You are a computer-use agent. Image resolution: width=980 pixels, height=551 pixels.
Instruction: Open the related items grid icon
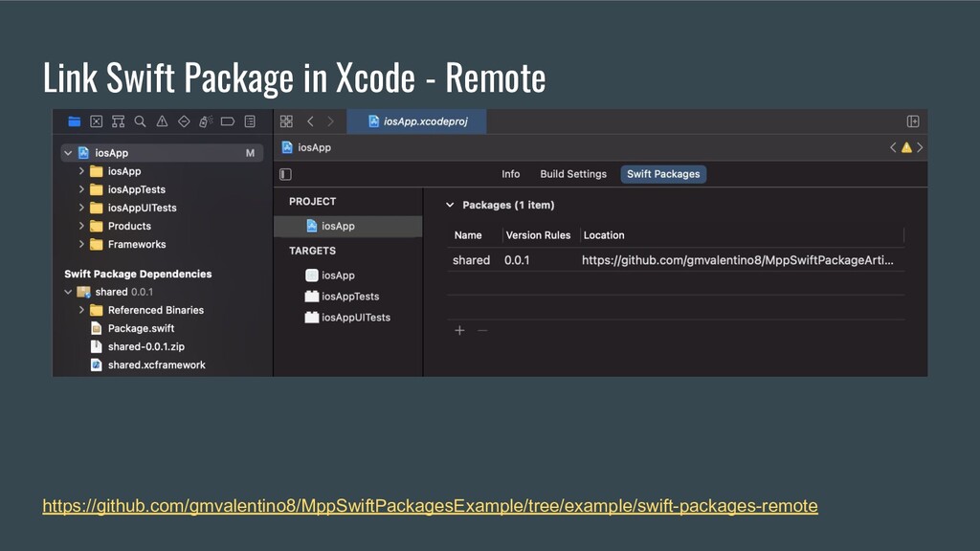(x=286, y=121)
